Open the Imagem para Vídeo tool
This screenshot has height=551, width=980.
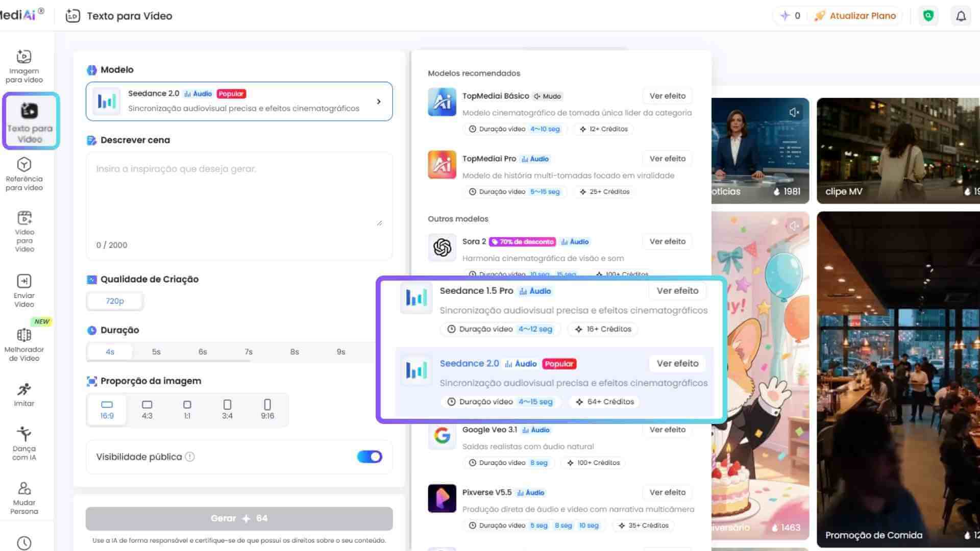[23, 65]
